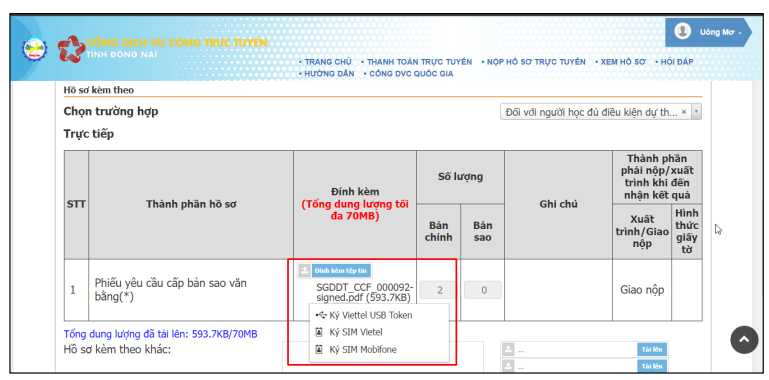Click the user avatar icon beside Uông Mơ
Image resolution: width=769 pixels, height=380 pixels.
683,32
